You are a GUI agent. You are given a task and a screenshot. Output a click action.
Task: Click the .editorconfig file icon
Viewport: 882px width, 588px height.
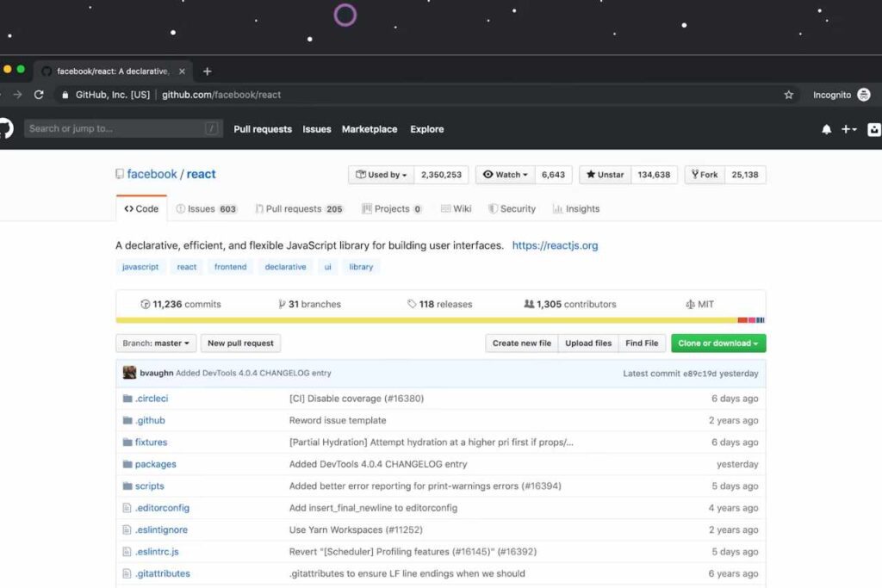[127, 508]
